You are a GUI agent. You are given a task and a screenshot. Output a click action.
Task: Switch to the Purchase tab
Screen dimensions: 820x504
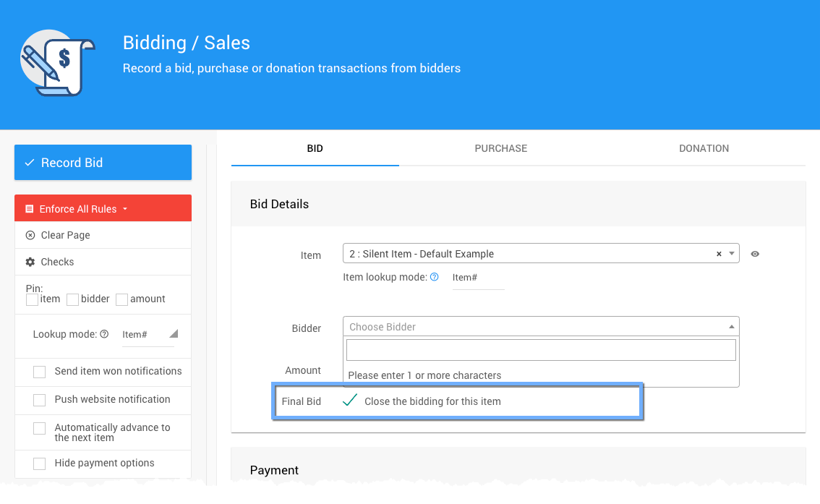pos(500,148)
